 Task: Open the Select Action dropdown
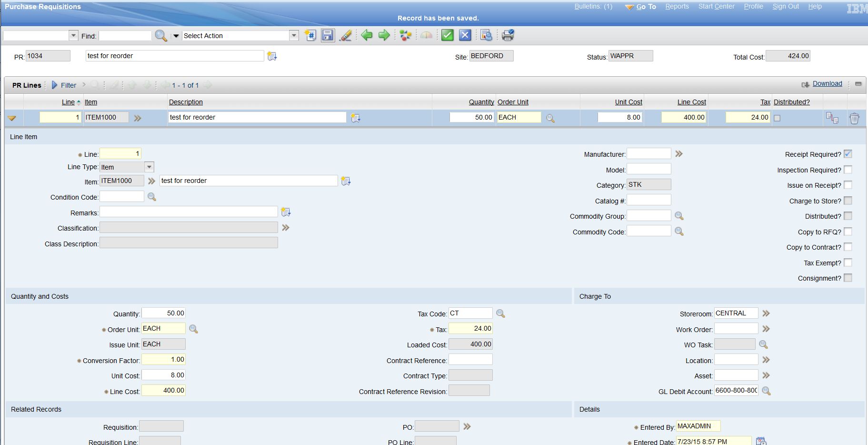294,36
